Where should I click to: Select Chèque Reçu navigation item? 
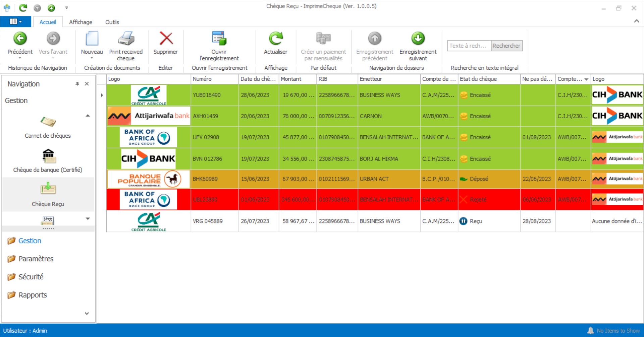(48, 194)
